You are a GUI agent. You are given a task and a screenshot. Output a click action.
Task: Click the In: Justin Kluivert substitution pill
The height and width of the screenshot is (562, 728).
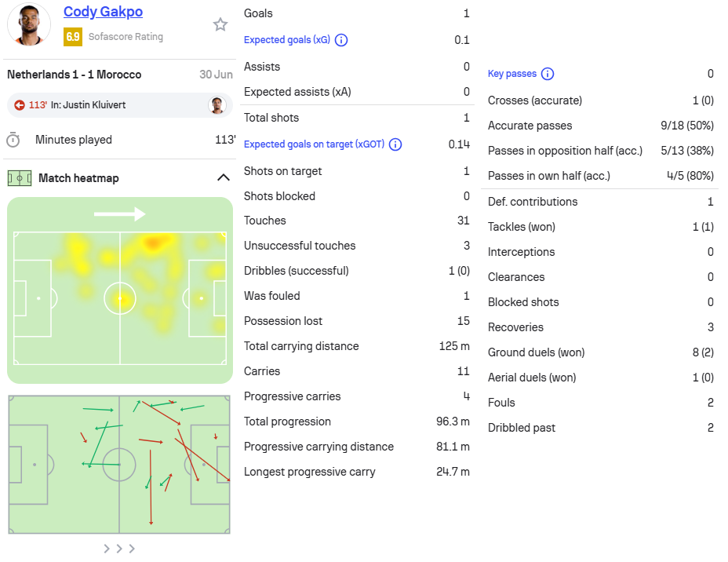tap(120, 105)
